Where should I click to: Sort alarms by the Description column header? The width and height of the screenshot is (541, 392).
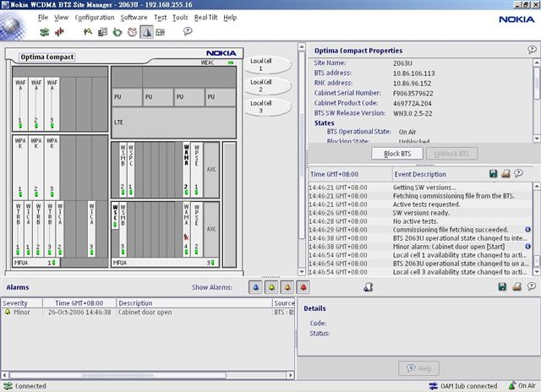pos(194,303)
